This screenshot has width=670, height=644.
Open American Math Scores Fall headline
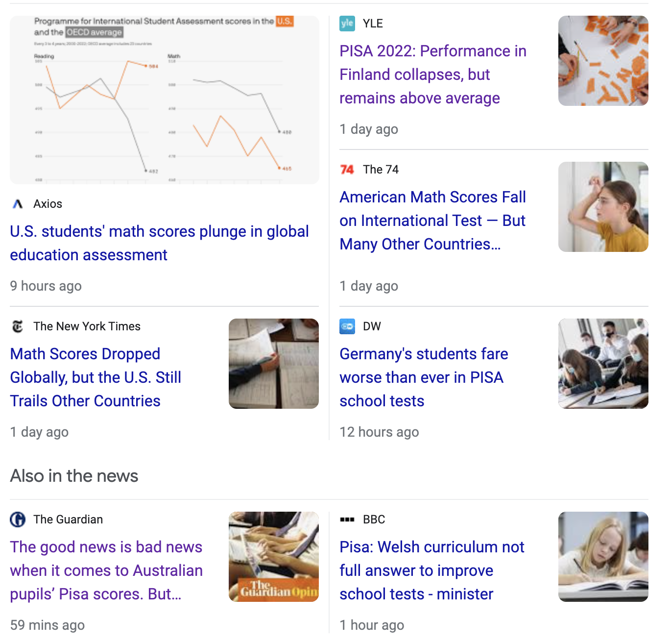click(x=432, y=221)
